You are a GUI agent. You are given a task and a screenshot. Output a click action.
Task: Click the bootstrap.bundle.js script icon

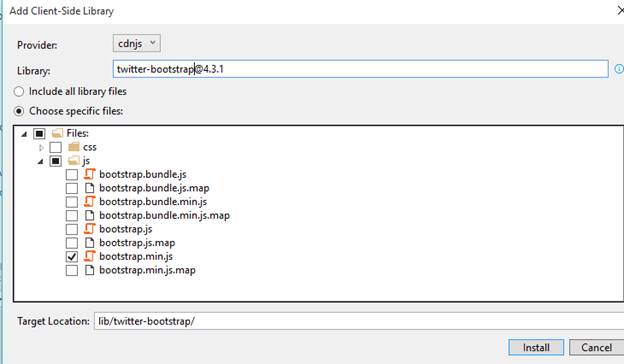click(90, 174)
